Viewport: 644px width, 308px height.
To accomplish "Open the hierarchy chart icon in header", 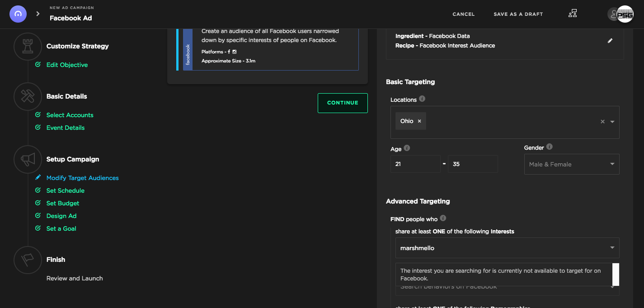I will click(x=573, y=14).
